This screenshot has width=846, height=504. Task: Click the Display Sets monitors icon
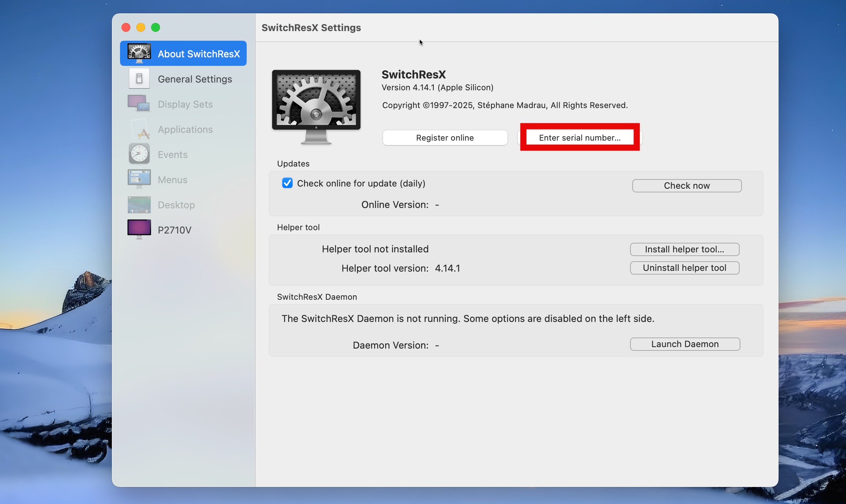tap(139, 104)
